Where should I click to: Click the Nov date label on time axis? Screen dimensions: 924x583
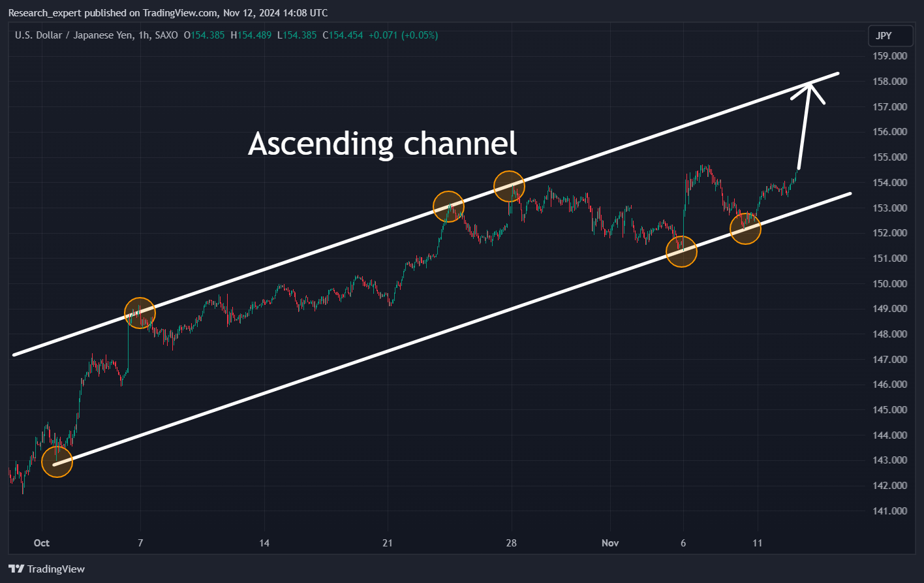tap(610, 543)
